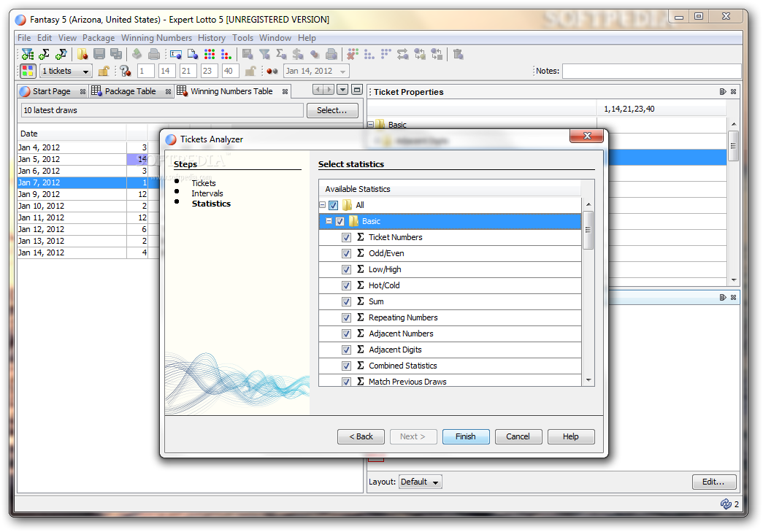
Task: Click the status bar sync icon beside 2
Action: pyautogui.click(x=726, y=504)
